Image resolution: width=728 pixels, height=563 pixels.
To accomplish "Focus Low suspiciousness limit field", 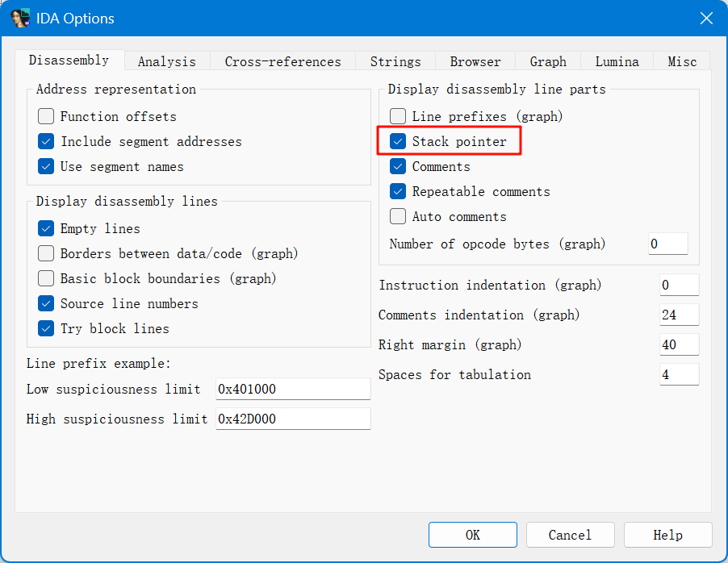I will 293,389.
